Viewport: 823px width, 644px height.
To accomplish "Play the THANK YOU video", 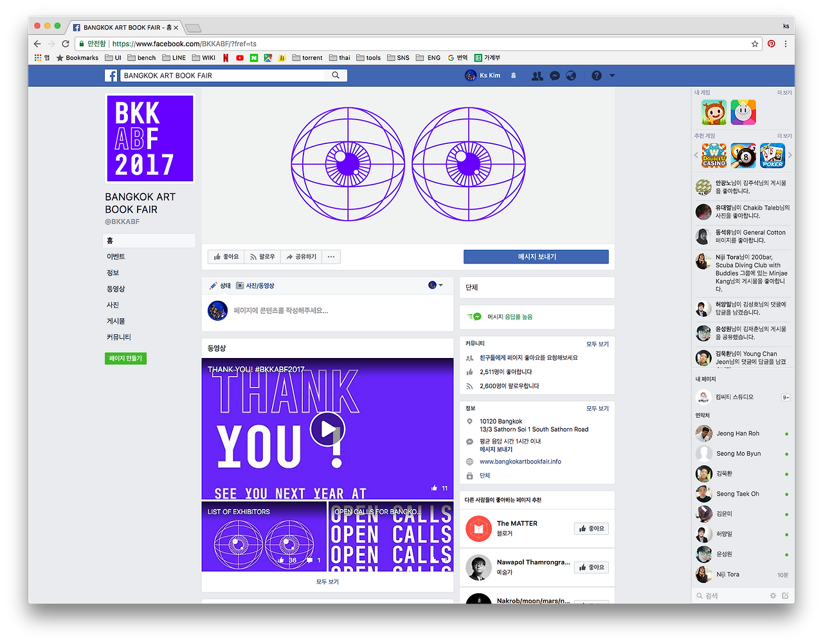I will 328,429.
